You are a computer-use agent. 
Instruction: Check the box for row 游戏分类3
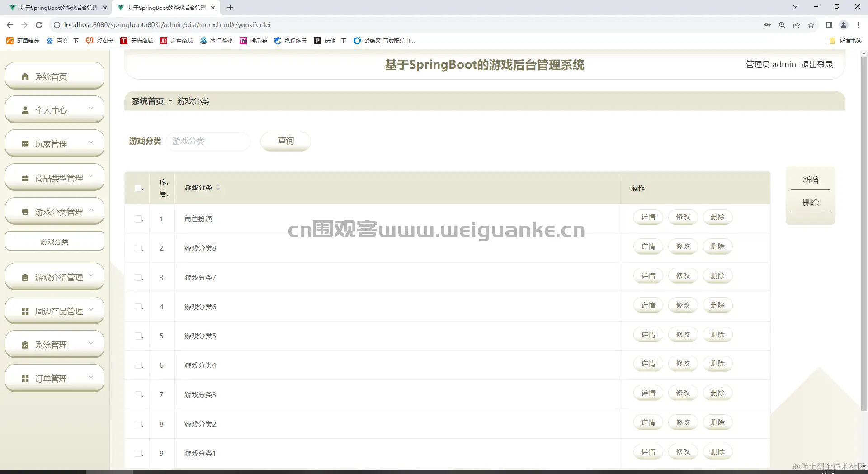[138, 394]
